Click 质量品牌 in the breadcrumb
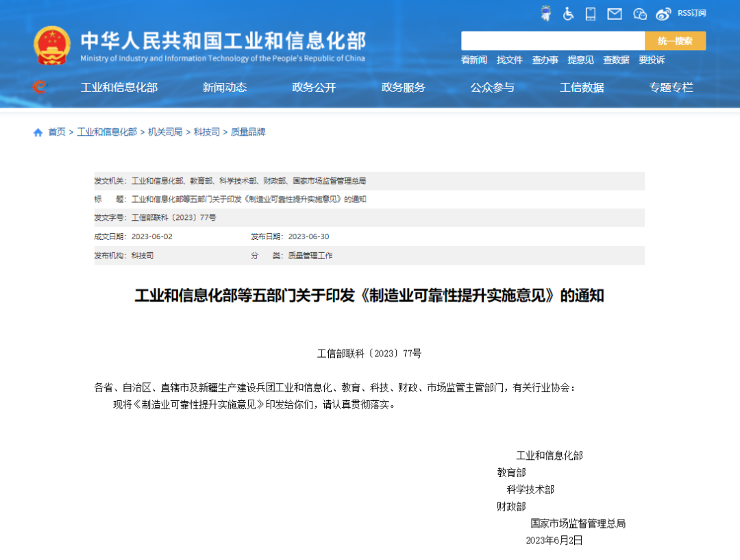 tap(248, 132)
